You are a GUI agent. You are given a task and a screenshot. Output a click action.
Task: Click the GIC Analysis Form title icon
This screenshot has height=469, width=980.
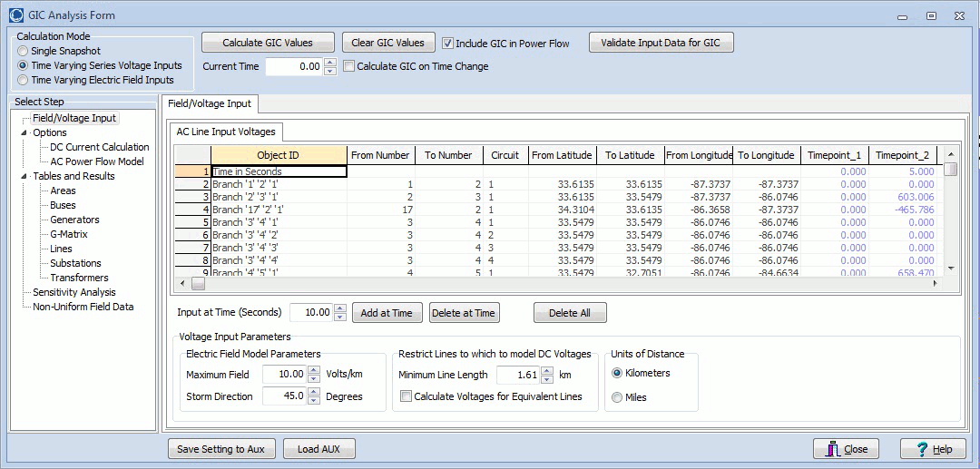click(14, 15)
